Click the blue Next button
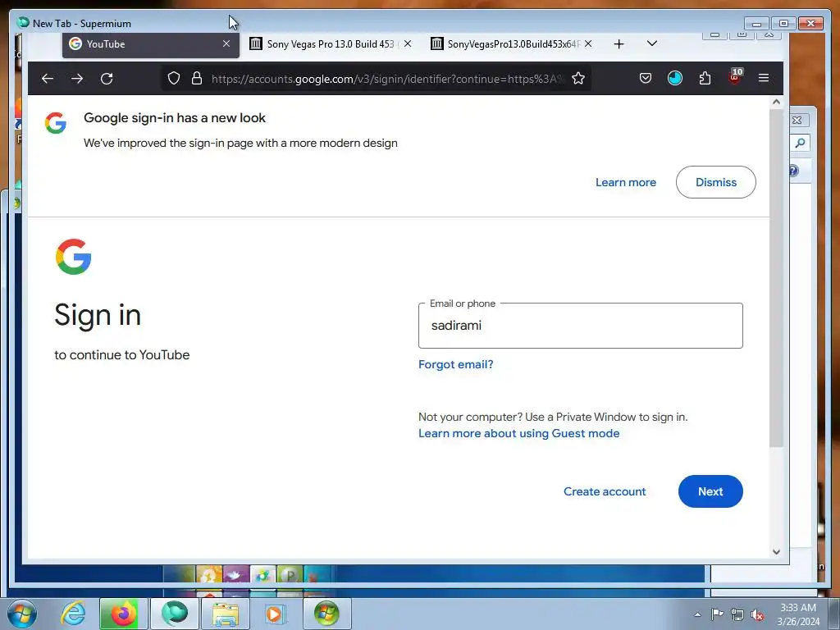The height and width of the screenshot is (630, 840). coord(710,491)
